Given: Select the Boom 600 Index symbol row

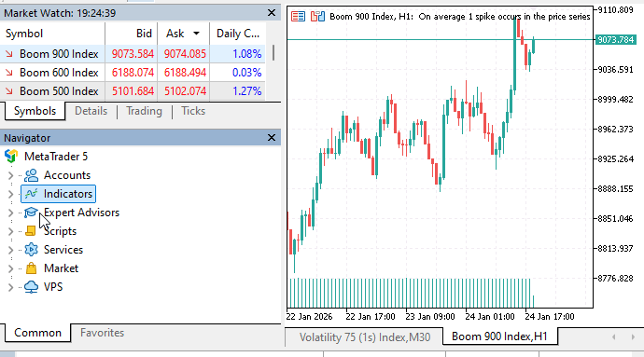Looking at the screenshot, I should click(x=133, y=73).
